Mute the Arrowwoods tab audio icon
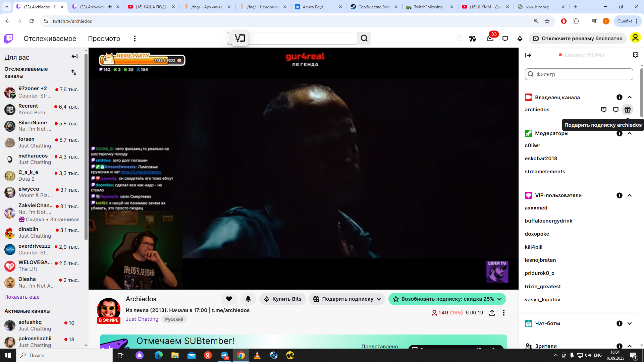 tap(110, 7)
